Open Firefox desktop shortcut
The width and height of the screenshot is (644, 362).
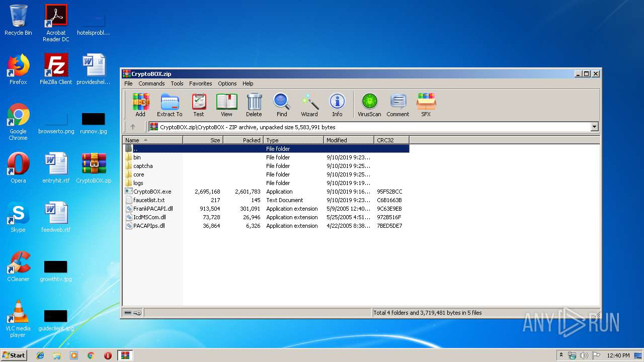point(18,69)
